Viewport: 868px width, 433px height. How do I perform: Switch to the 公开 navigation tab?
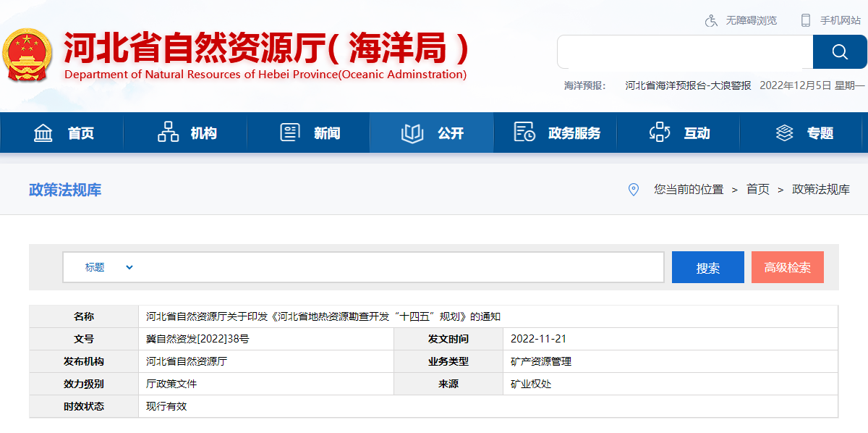[x=431, y=132]
